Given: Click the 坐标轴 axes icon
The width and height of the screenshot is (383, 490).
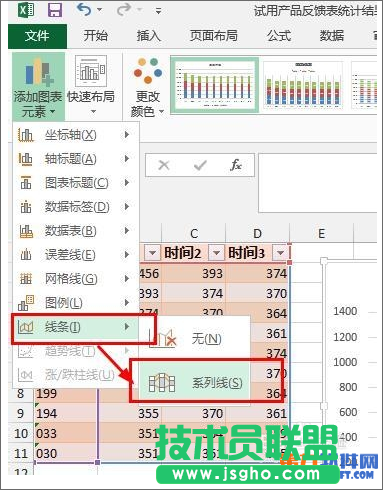Looking at the screenshot, I should point(25,135).
